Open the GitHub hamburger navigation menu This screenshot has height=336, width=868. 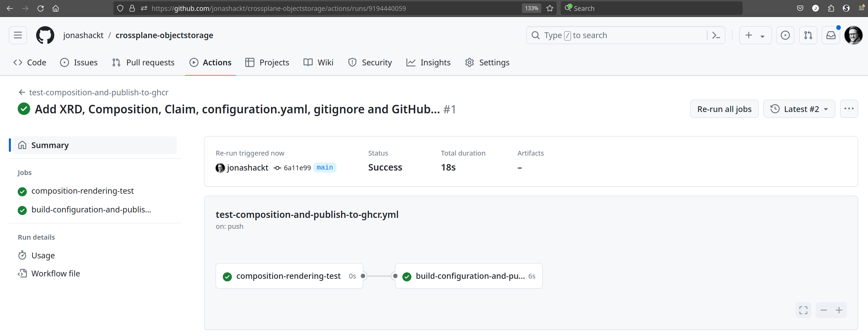18,35
